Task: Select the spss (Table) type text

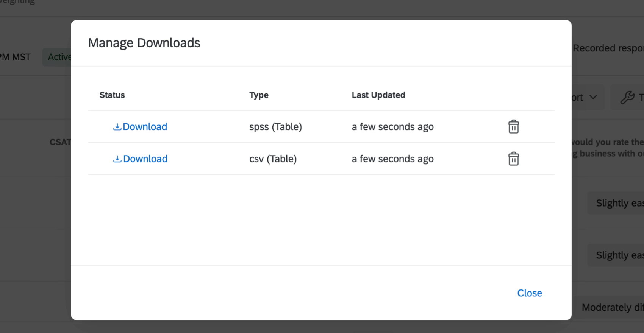Action: click(275, 127)
